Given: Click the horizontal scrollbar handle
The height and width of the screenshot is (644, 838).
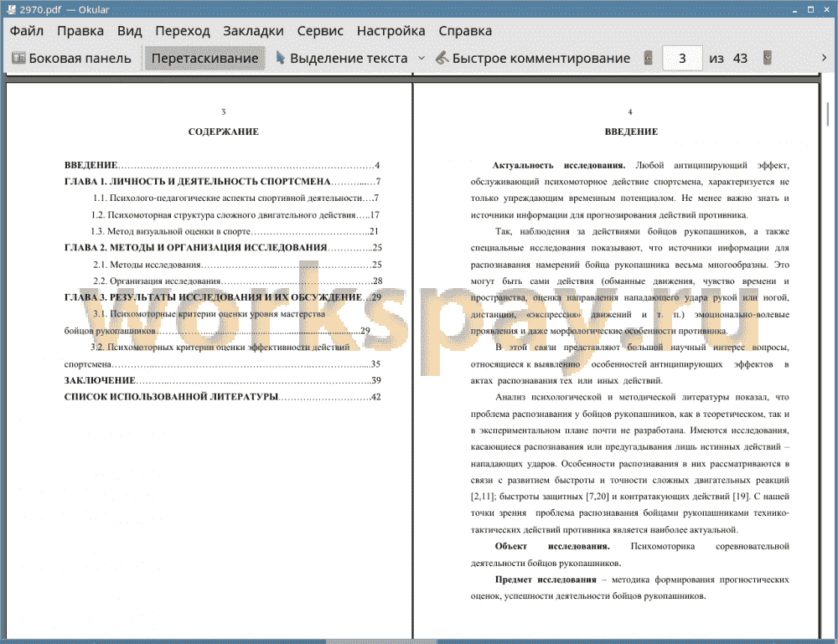Looking at the screenshot, I should point(381,641).
